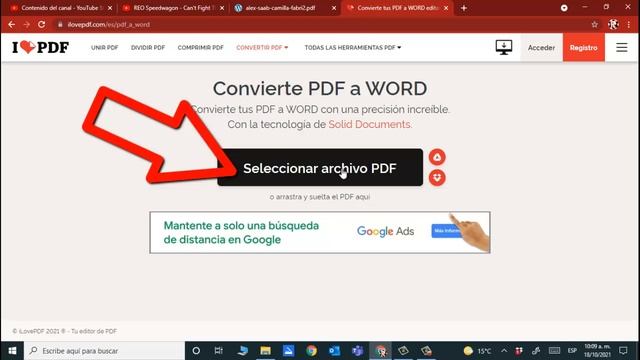This screenshot has width=640, height=360.
Task: Click the red Registro button
Action: click(584, 48)
